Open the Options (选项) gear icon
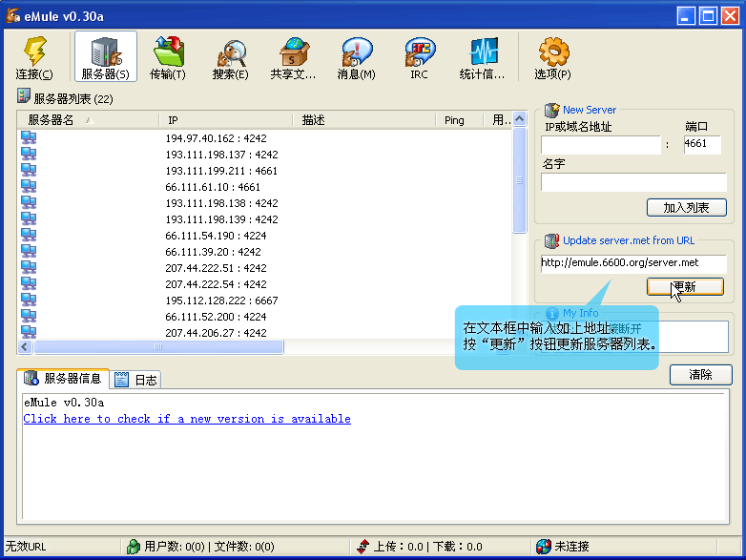This screenshot has width=746, height=560. pyautogui.click(x=553, y=57)
